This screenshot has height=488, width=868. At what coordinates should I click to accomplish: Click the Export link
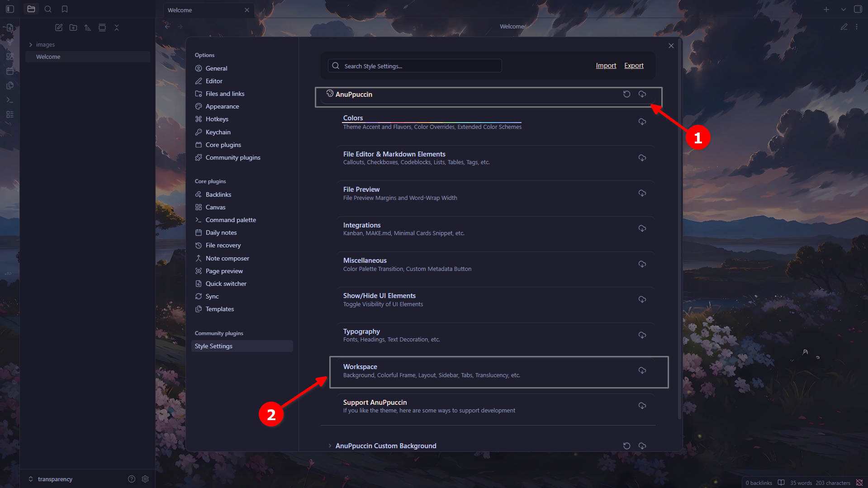coord(634,66)
